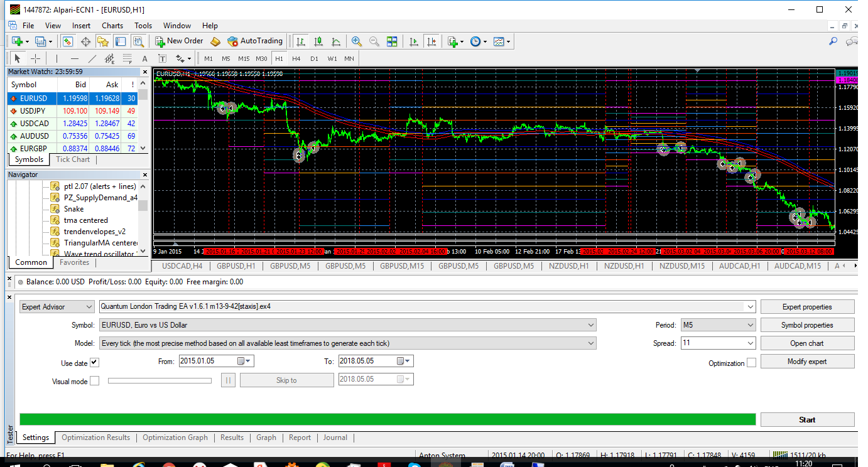Switch to the Journal tab
The height and width of the screenshot is (467, 868).
tap(335, 437)
